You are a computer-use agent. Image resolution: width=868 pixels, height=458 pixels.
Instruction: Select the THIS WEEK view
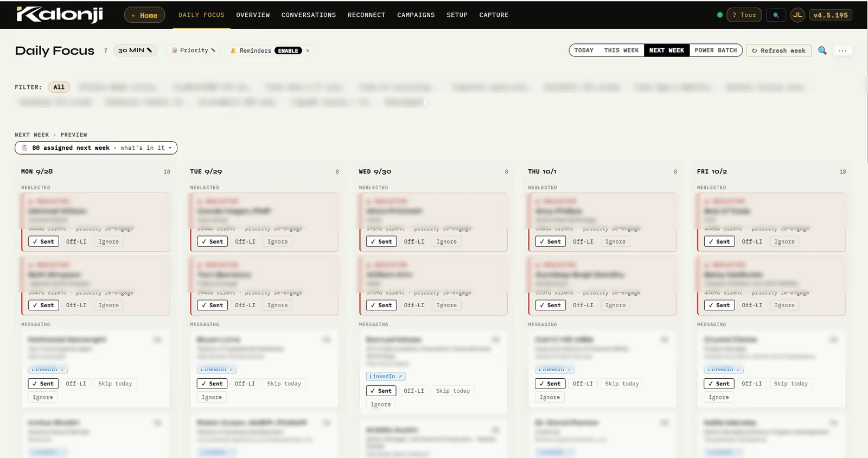pyautogui.click(x=621, y=50)
